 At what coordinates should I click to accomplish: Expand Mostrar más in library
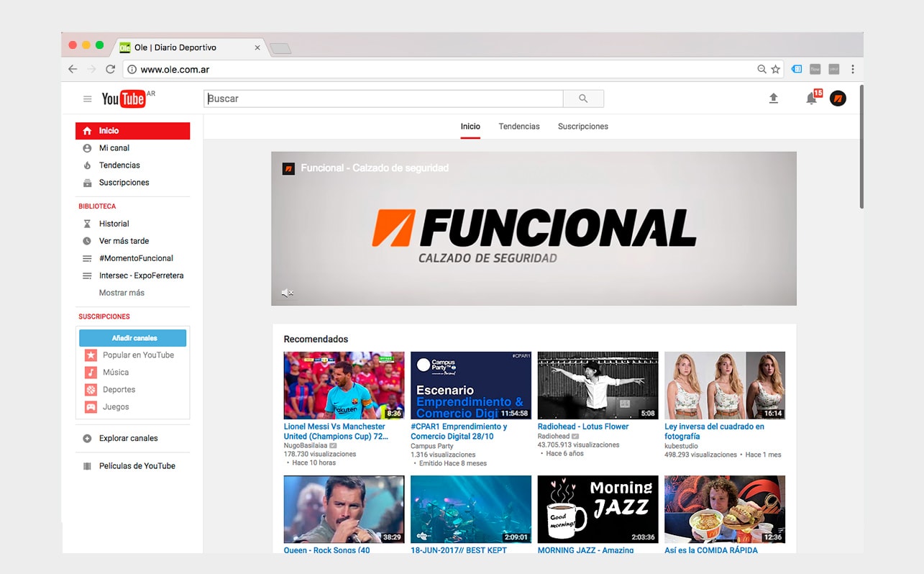tap(122, 293)
